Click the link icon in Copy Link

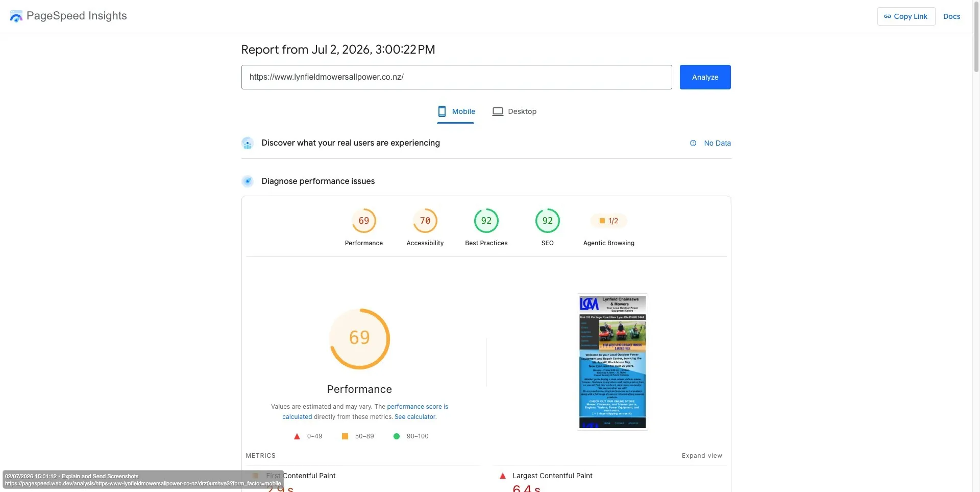(888, 16)
